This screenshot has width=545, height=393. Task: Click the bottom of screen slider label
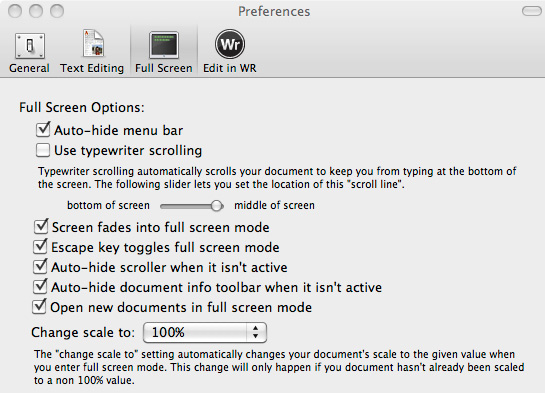coord(108,205)
